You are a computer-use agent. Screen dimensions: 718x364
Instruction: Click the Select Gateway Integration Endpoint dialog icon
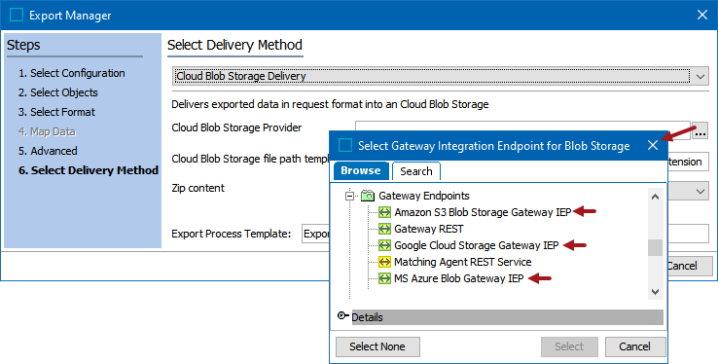coord(345,146)
